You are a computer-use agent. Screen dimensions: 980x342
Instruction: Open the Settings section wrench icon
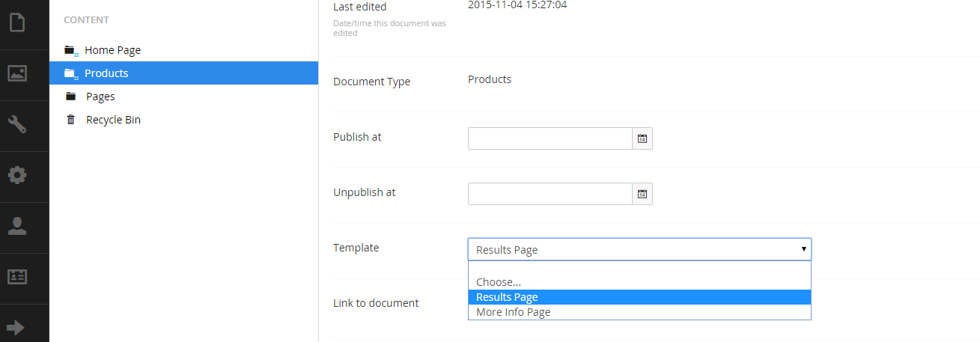16,124
